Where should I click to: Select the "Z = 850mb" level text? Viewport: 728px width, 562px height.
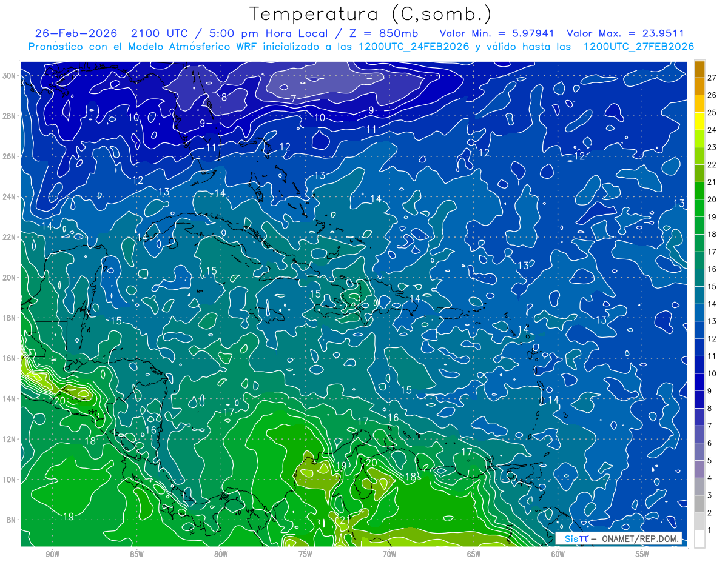(x=384, y=33)
